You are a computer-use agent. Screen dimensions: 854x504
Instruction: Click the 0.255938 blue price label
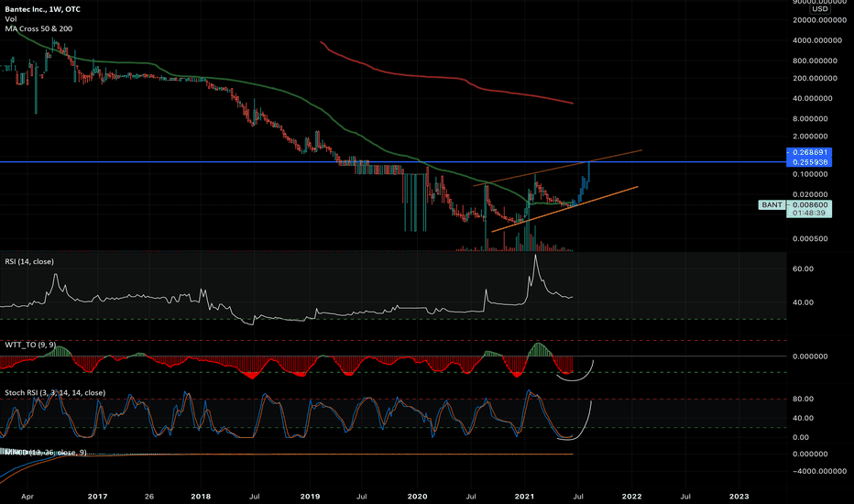[x=809, y=162]
